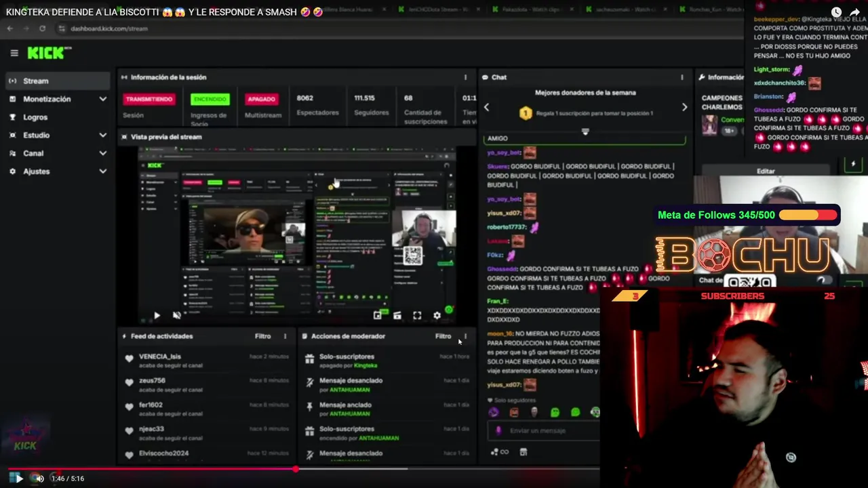
Task: Click the browser reload button
Action: click(x=42, y=28)
